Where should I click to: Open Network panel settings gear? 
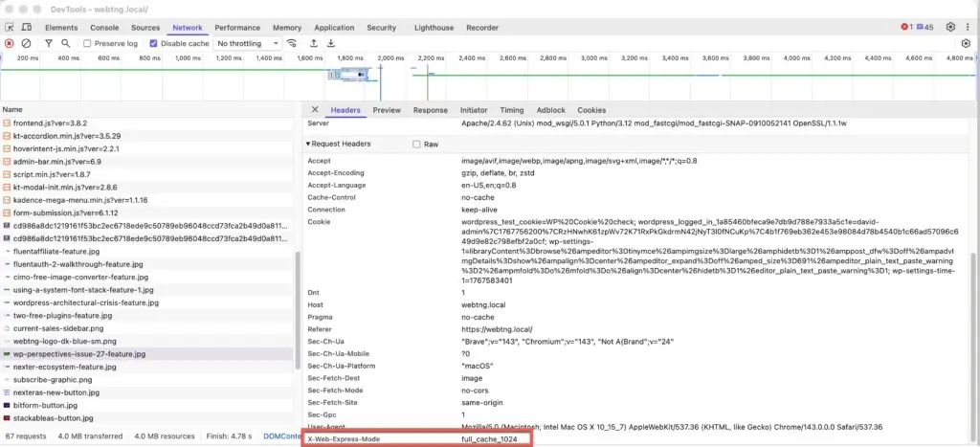[966, 44]
